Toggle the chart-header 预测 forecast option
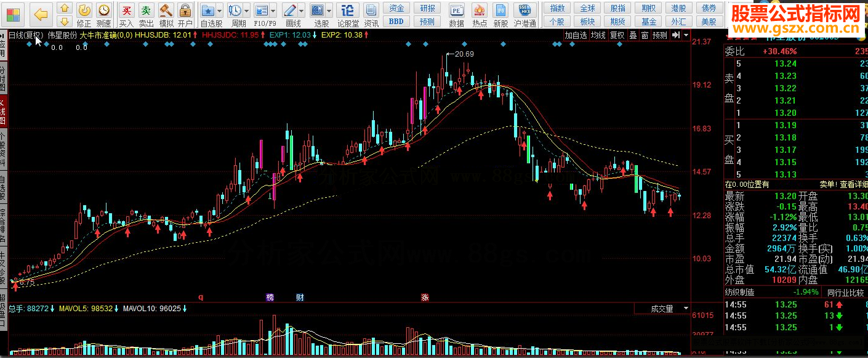Viewport: 868px width, 358px height. pos(660,35)
